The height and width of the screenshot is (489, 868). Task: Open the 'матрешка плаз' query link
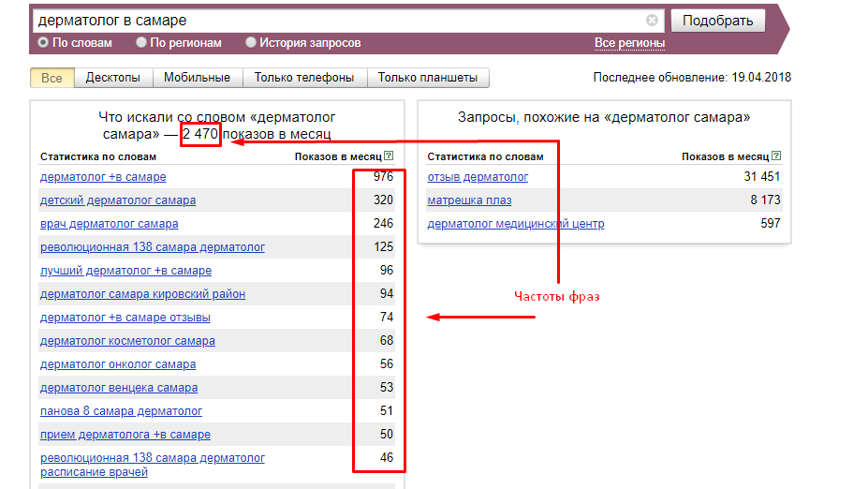[x=469, y=200]
